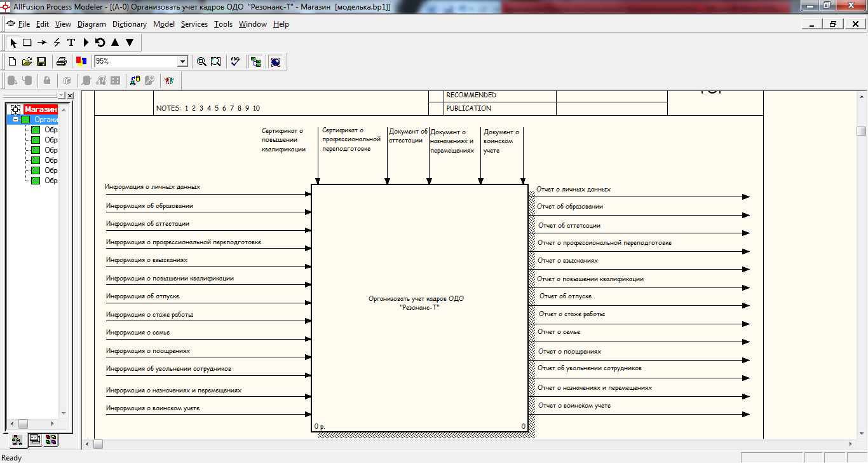Select the Activity Box tool

[27, 43]
